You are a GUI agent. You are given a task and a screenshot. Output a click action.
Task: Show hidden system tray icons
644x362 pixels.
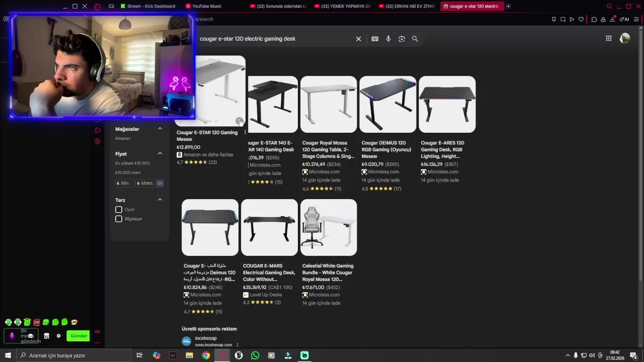click(568, 355)
